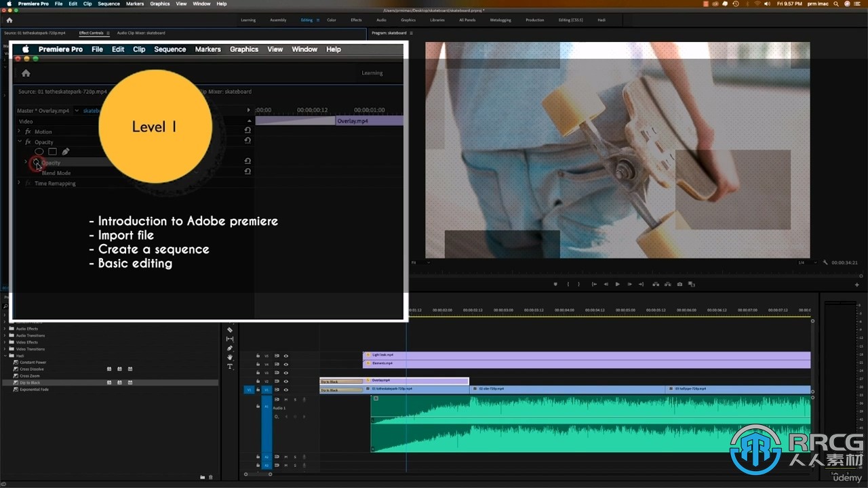Toggle V5 track output eye
The height and width of the screenshot is (488, 868).
click(x=286, y=355)
